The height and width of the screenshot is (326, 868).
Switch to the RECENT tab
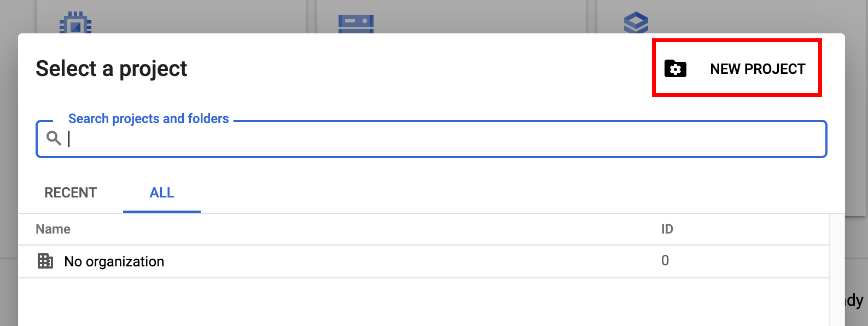tap(71, 193)
